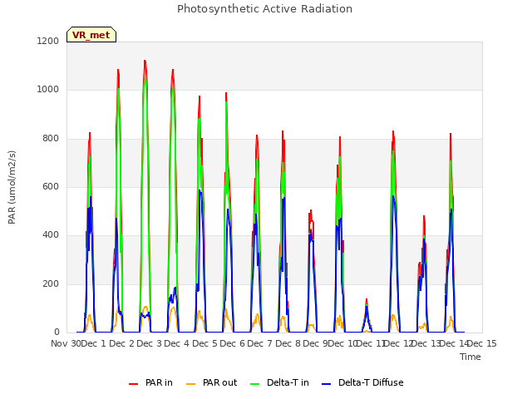Click the 400 y-axis tick label
This screenshot has height=399, width=532.
[51, 235]
